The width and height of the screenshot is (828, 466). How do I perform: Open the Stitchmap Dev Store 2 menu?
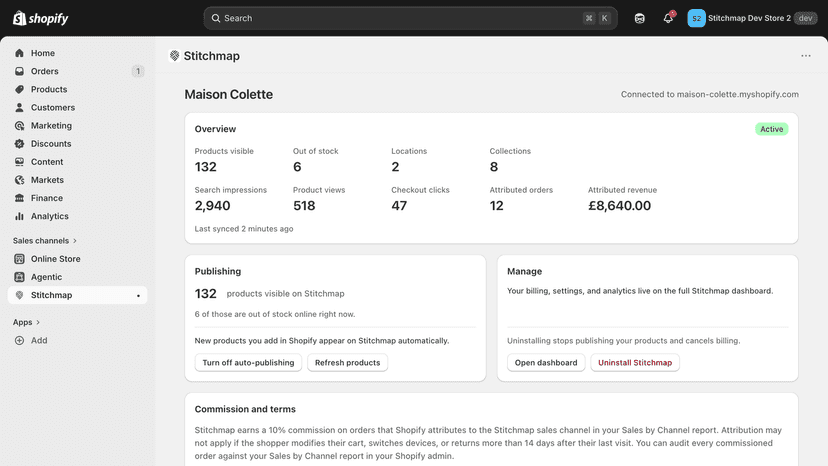[x=752, y=18]
